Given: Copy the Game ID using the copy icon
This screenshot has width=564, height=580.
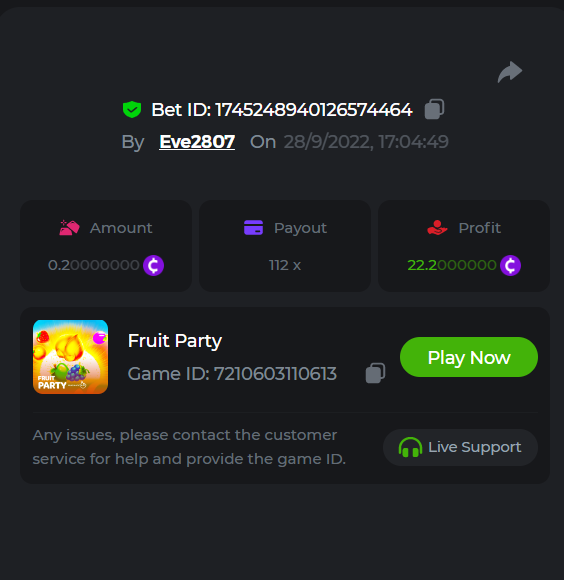Looking at the screenshot, I should (375, 373).
